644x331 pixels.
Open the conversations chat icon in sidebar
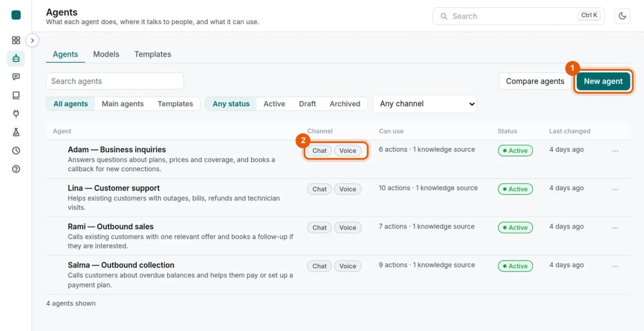16,77
